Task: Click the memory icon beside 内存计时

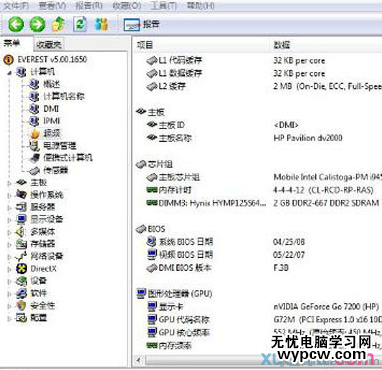Action: tap(152, 190)
